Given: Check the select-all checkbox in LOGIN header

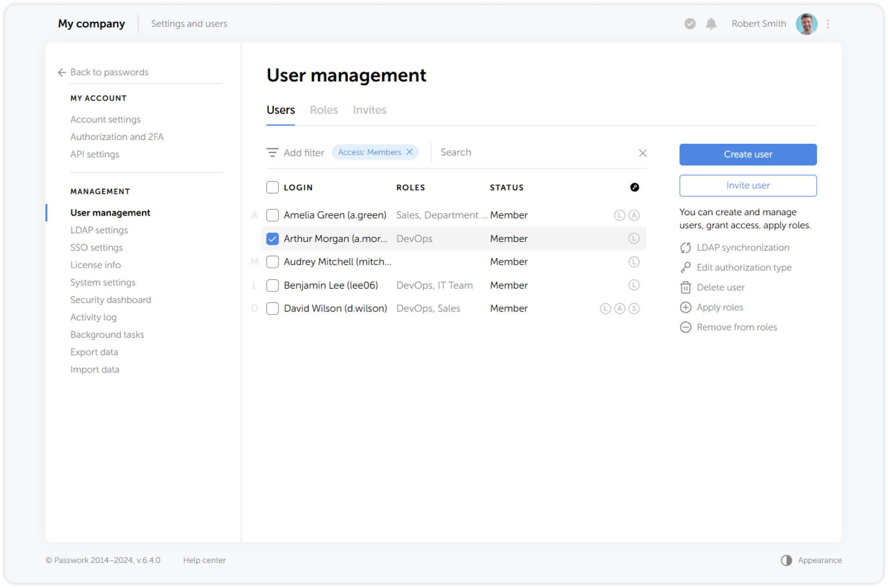Looking at the screenshot, I should [x=272, y=187].
